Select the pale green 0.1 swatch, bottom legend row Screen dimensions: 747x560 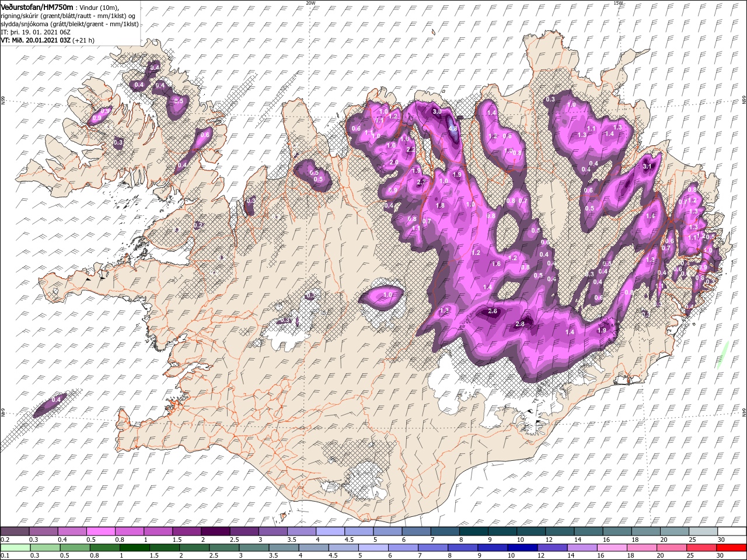[15, 548]
